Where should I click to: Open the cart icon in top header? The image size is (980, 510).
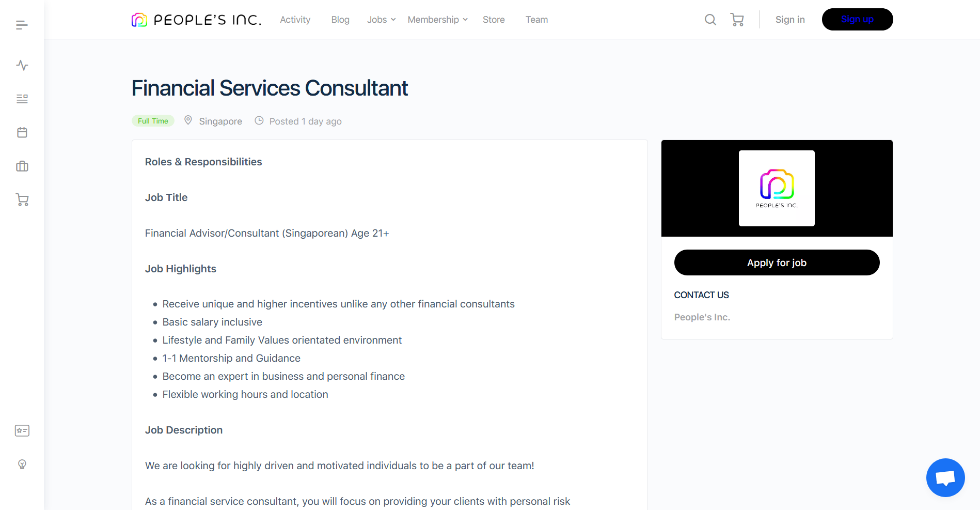click(x=737, y=20)
